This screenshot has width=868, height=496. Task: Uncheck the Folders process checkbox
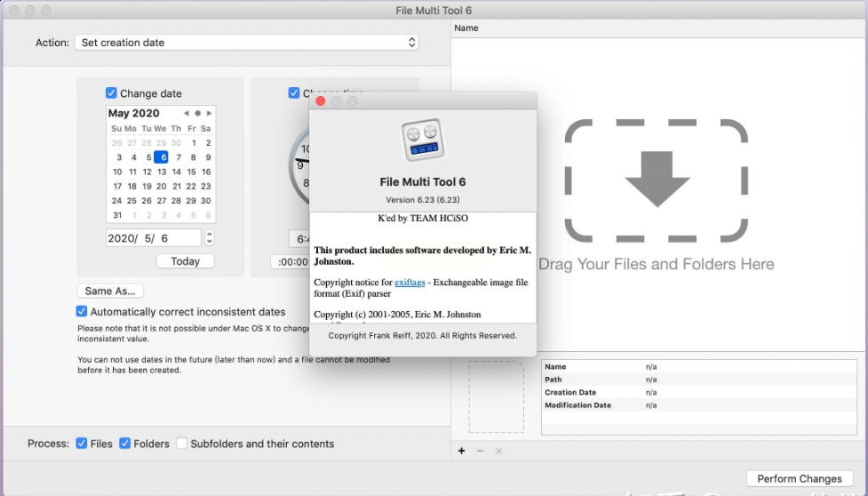(124, 444)
